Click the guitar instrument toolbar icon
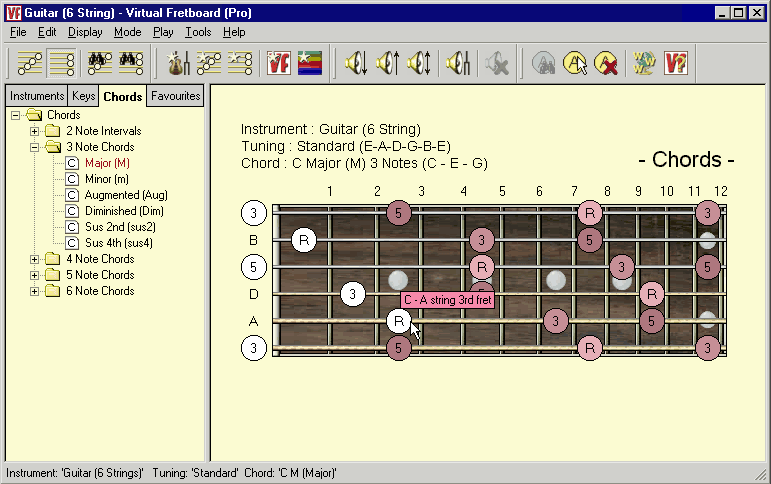This screenshot has width=771, height=484. coord(179,64)
